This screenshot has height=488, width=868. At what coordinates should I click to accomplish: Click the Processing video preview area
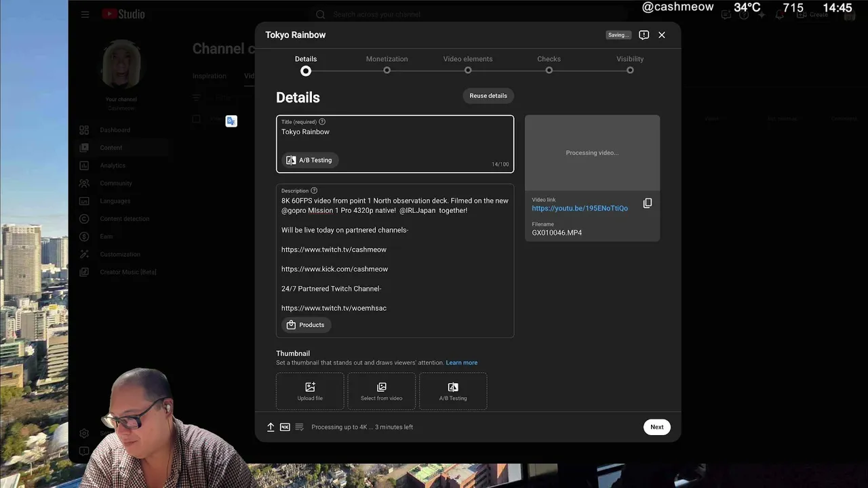click(592, 152)
